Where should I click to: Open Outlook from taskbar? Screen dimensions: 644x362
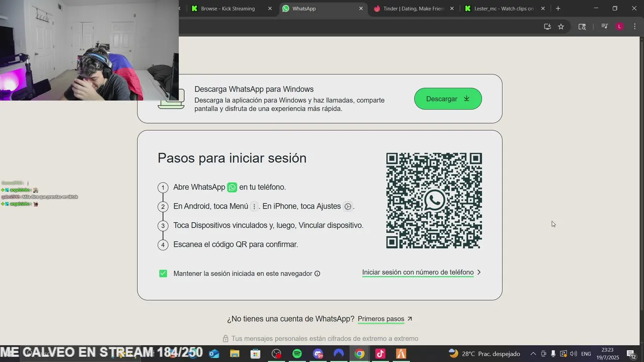[214, 354]
